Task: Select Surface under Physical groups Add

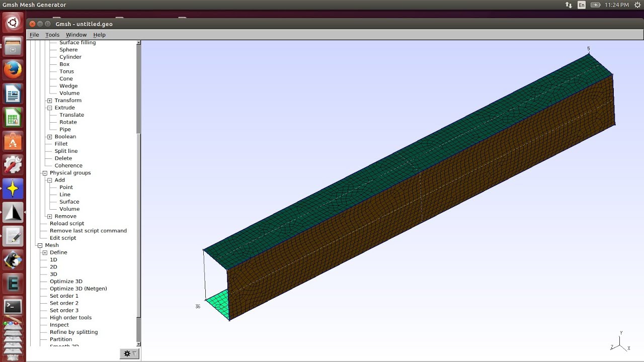Action: click(x=69, y=202)
